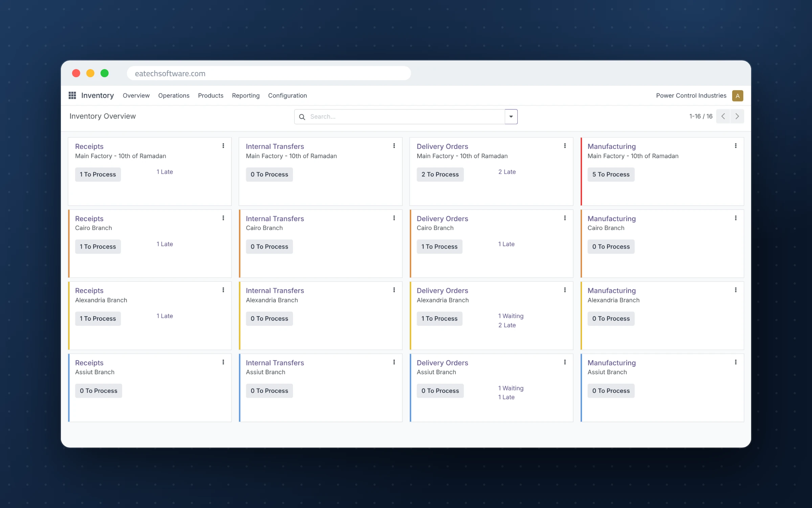Click the user avatar 'A' icon
The width and height of the screenshot is (812, 508).
pyautogui.click(x=738, y=96)
